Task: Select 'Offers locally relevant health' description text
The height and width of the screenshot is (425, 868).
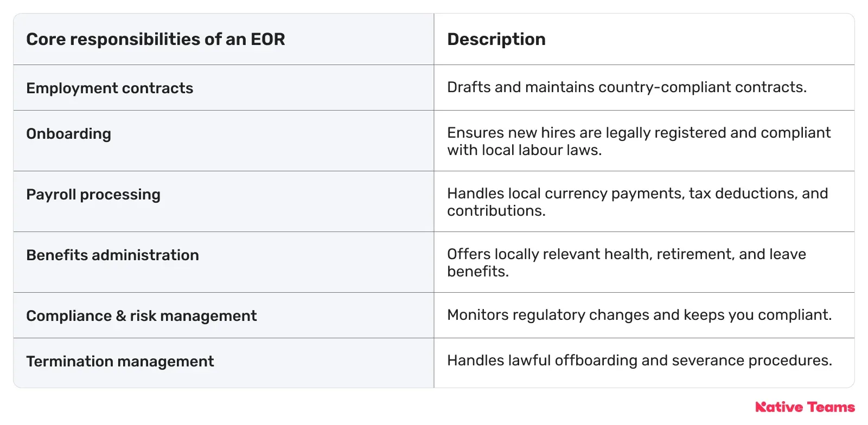Action: point(627,262)
